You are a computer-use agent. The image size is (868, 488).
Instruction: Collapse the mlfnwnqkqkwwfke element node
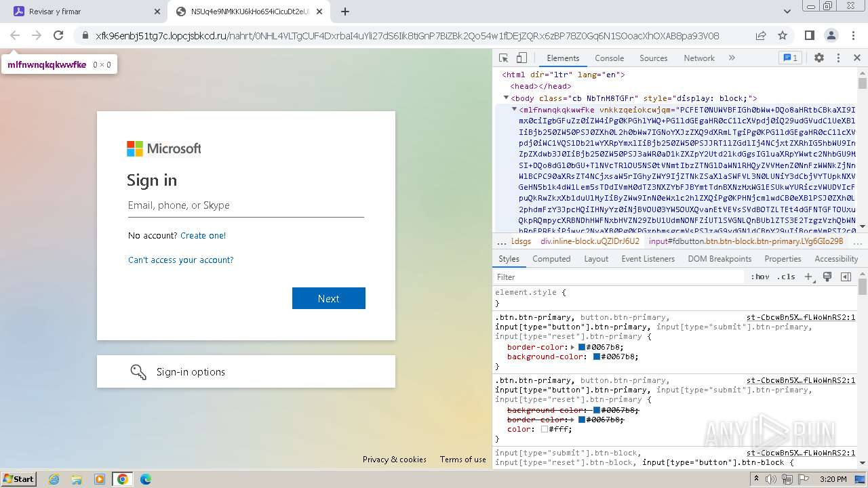(x=514, y=109)
